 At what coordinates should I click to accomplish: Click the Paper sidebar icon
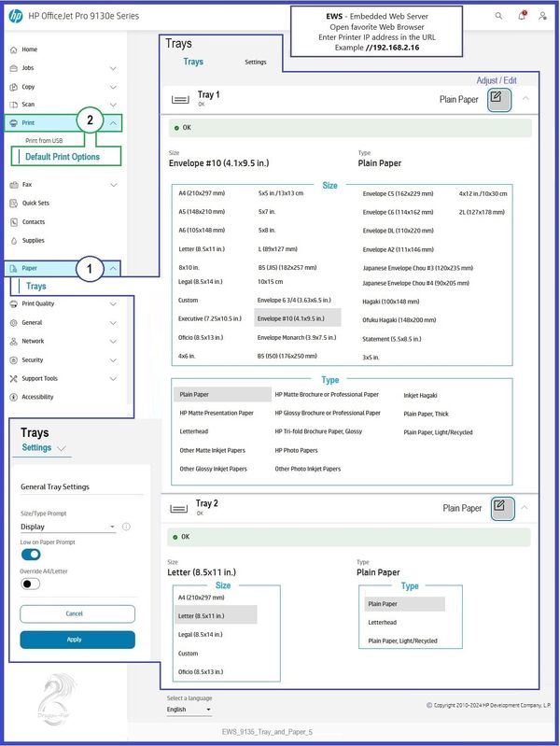pos(13,268)
